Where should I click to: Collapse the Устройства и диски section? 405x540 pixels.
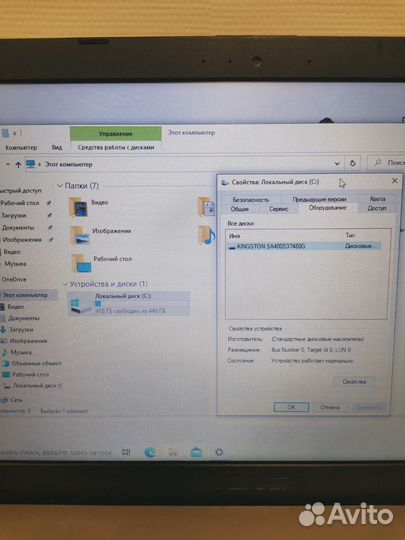pyautogui.click(x=65, y=284)
